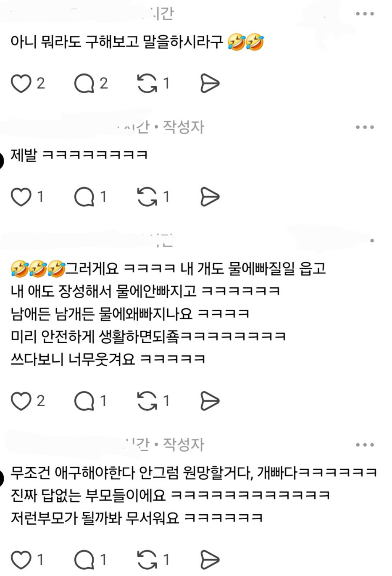Open replies of the '그러게요' comment
This screenshot has width=392, height=576.
tap(84, 401)
